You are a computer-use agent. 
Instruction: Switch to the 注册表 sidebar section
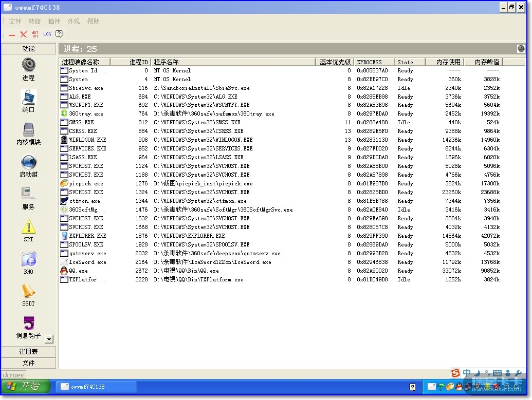28,352
